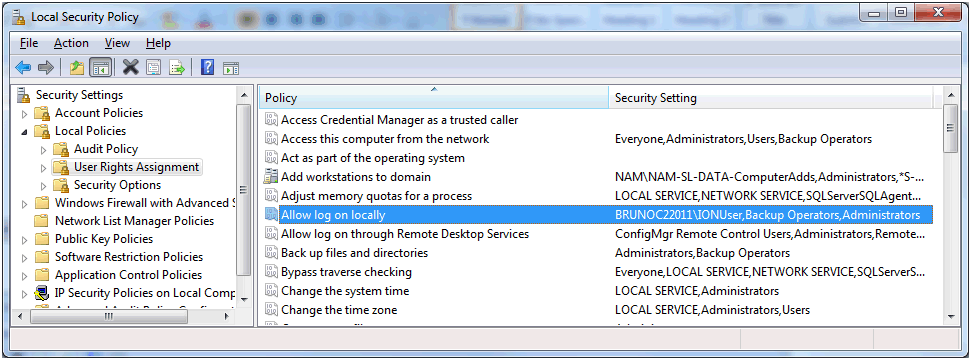The width and height of the screenshot is (971, 360).
Task: Click the Export List toolbar icon
Action: (177, 67)
